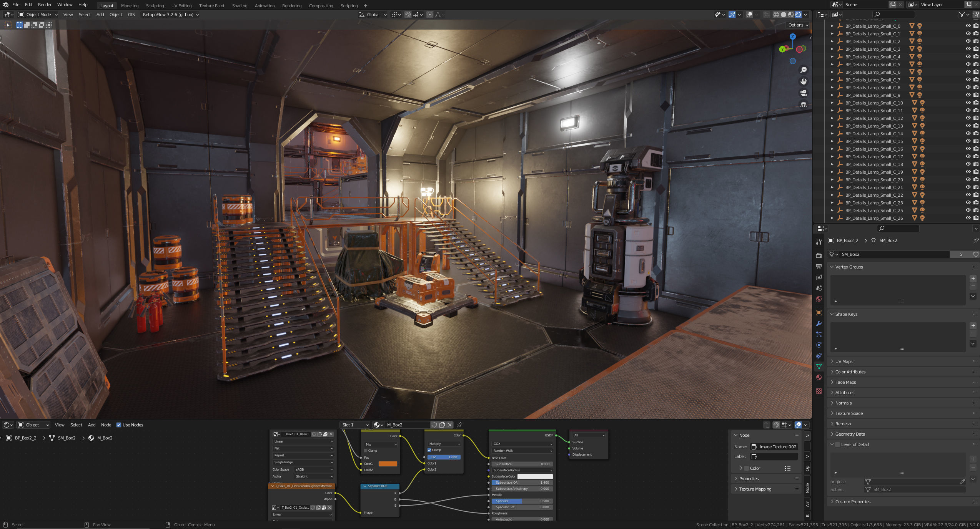980x529 pixels.
Task: Click the Subsurface Color white swatch
Action: coord(535,476)
